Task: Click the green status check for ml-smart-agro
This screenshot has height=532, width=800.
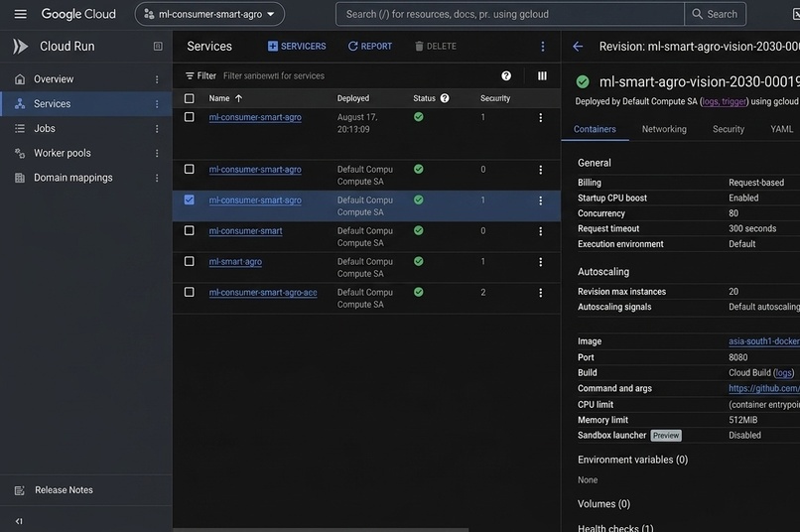Action: tap(419, 262)
